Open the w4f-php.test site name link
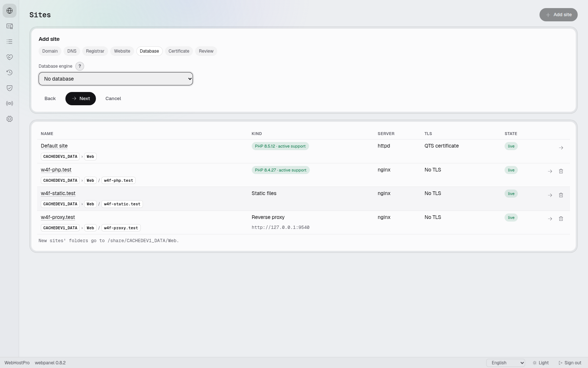The height and width of the screenshot is (368, 588). tap(56, 170)
